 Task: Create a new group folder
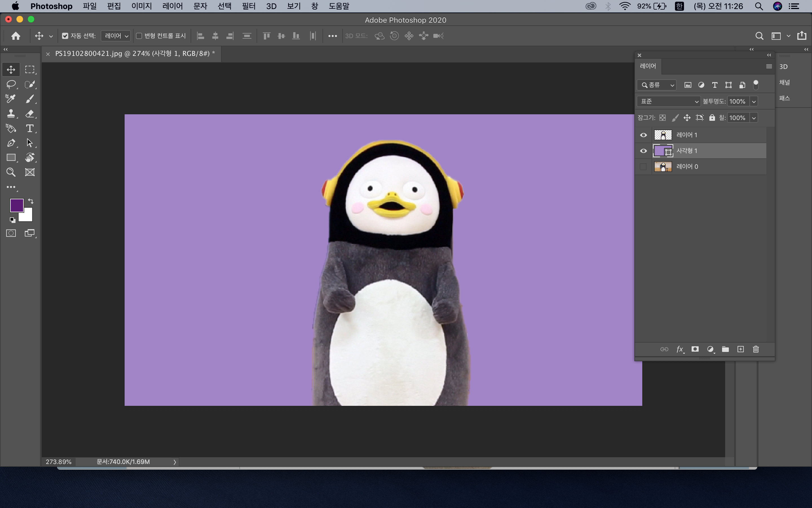(725, 349)
